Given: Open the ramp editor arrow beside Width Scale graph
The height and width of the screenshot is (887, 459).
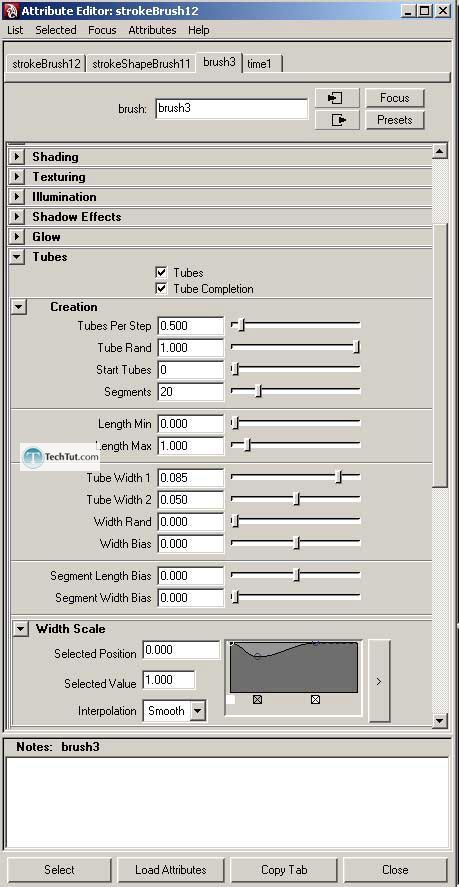Looking at the screenshot, I should click(x=379, y=681).
